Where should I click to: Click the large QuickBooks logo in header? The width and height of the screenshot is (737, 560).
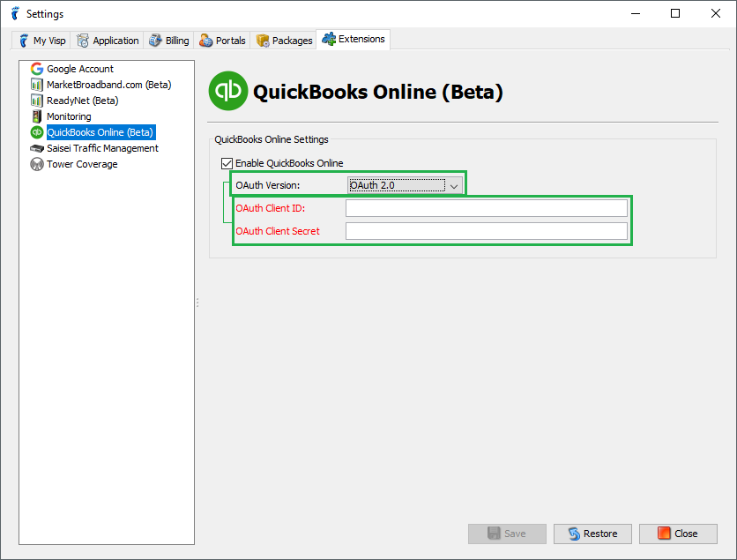228,91
